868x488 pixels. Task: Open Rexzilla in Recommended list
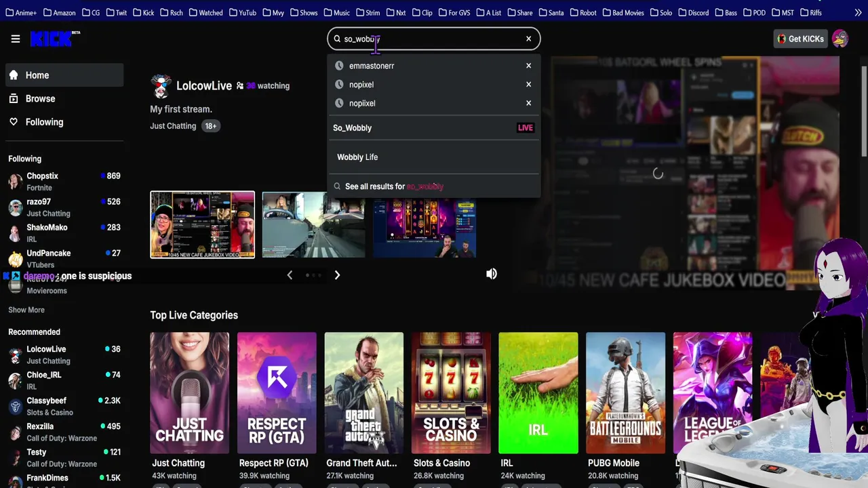[64, 432]
